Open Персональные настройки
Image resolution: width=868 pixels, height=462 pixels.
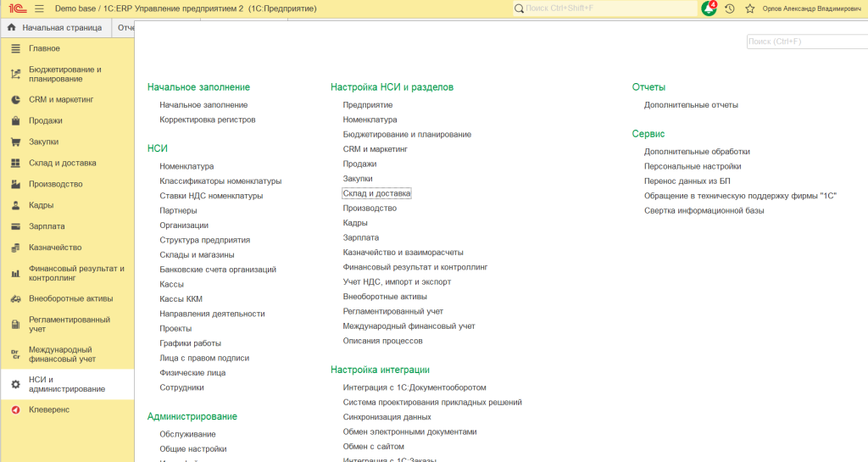coord(693,166)
